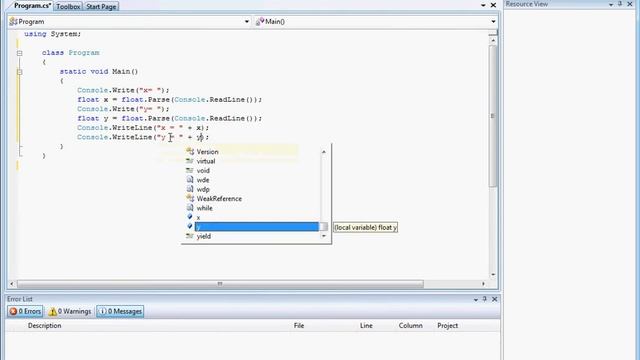Click the void keyword icon
Viewport: 640px width, 360px height.
coord(190,170)
